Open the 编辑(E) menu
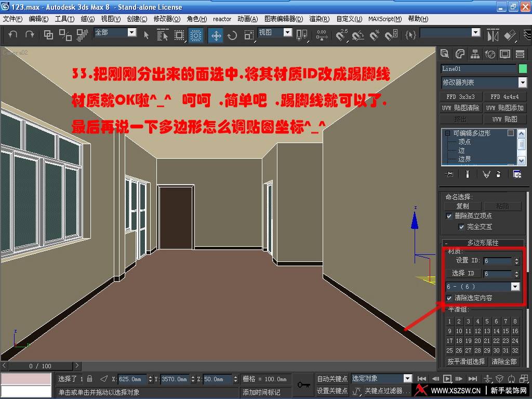This screenshot has width=532, height=399. coord(38,19)
